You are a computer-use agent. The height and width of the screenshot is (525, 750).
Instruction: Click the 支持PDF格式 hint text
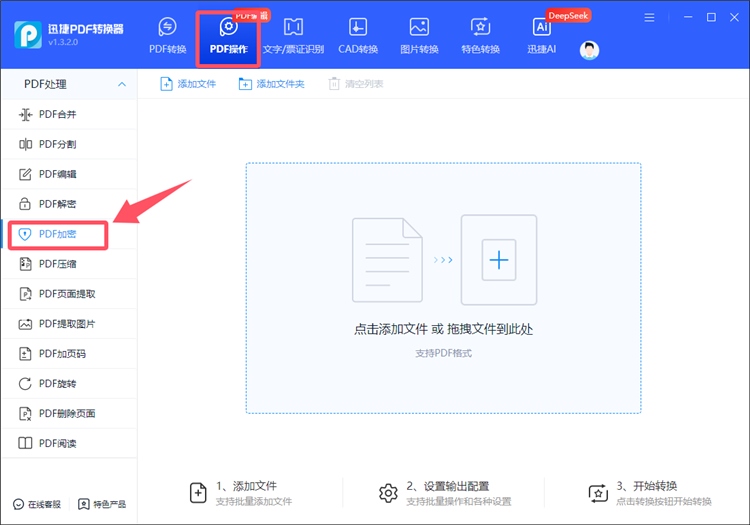tap(443, 353)
